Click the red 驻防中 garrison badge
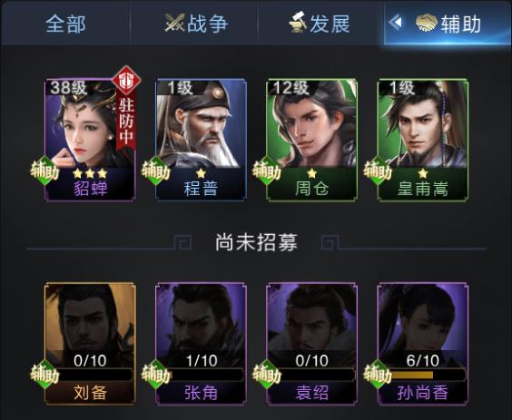Screen dimensions: 512x420 pyautogui.click(x=126, y=109)
